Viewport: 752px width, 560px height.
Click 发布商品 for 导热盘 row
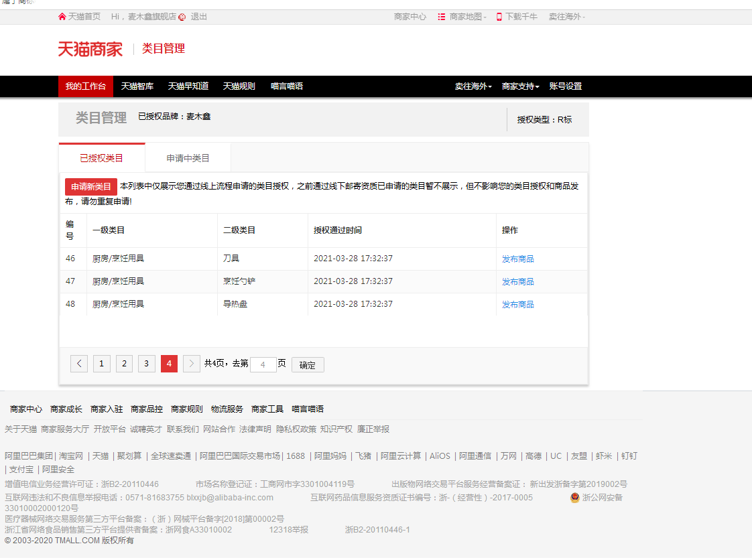(517, 305)
